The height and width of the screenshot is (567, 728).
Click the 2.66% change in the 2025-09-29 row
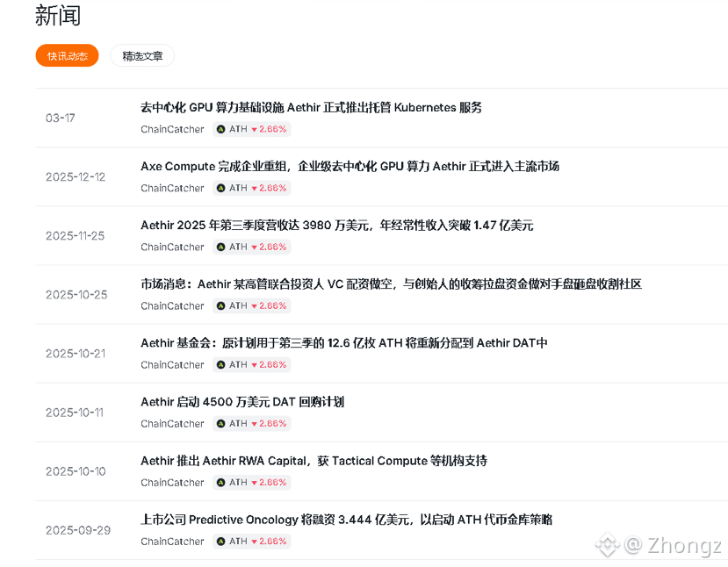coord(270,542)
